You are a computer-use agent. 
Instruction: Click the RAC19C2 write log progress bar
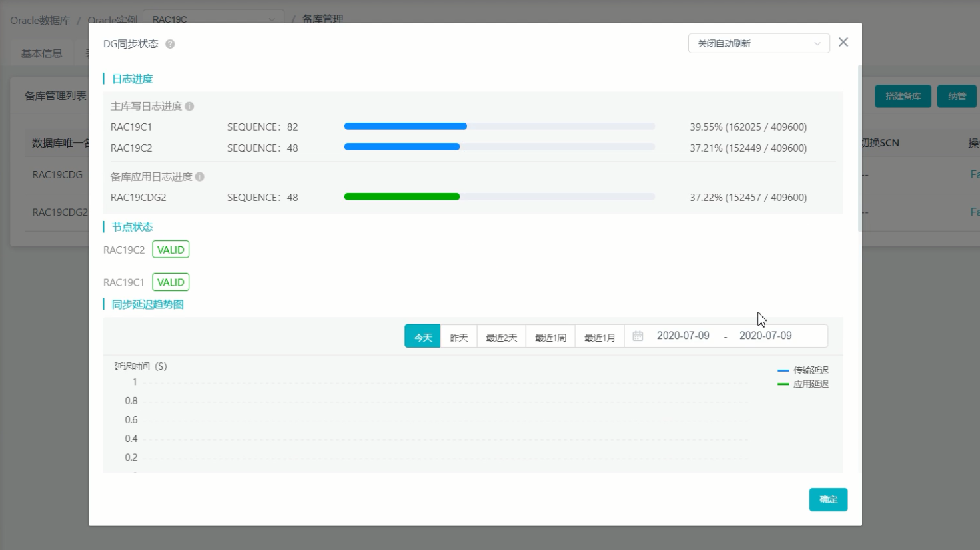500,147
